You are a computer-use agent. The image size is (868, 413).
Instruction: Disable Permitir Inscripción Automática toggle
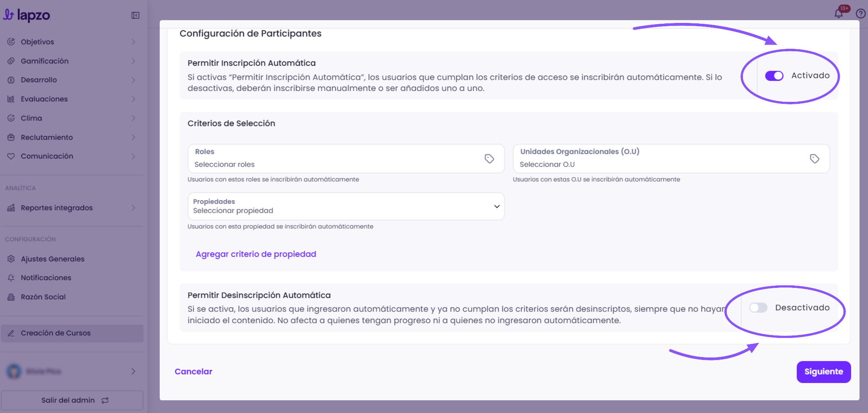pos(774,75)
